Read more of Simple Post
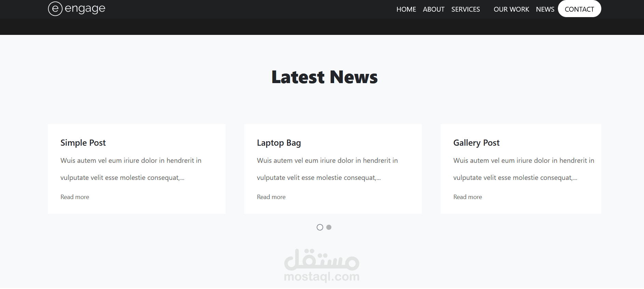Viewport: 644px width, 289px height. pyautogui.click(x=75, y=197)
